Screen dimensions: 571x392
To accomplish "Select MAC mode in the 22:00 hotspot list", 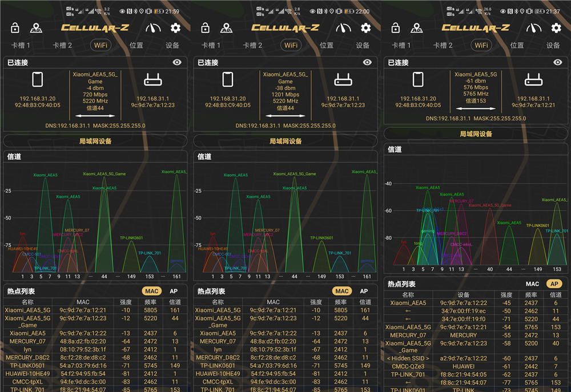I will (342, 291).
